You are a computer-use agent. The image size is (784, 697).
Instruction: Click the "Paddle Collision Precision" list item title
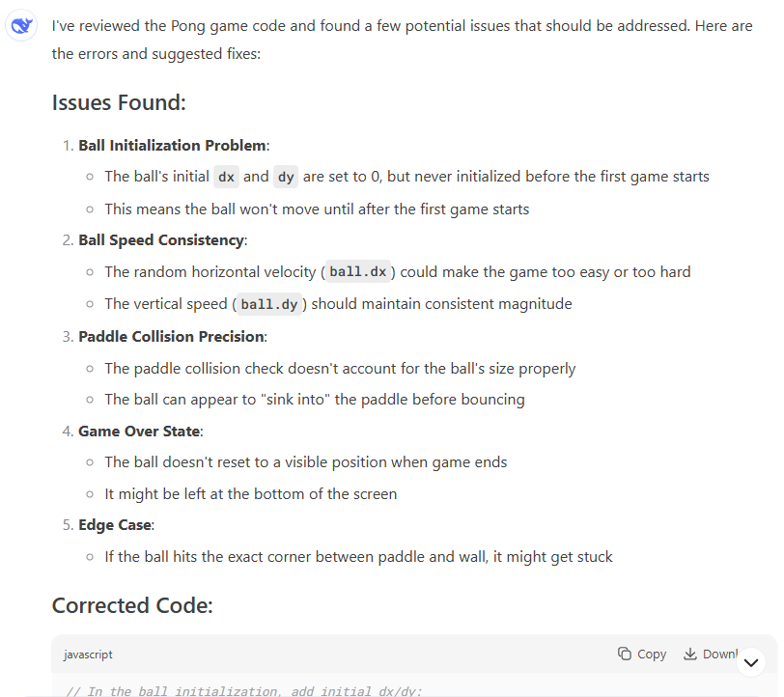171,337
